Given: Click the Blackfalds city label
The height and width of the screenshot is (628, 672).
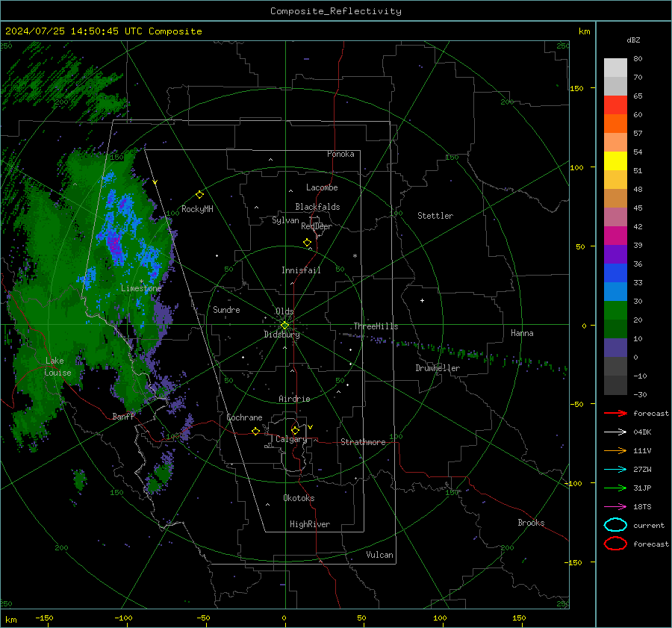Looking at the screenshot, I should [317, 207].
